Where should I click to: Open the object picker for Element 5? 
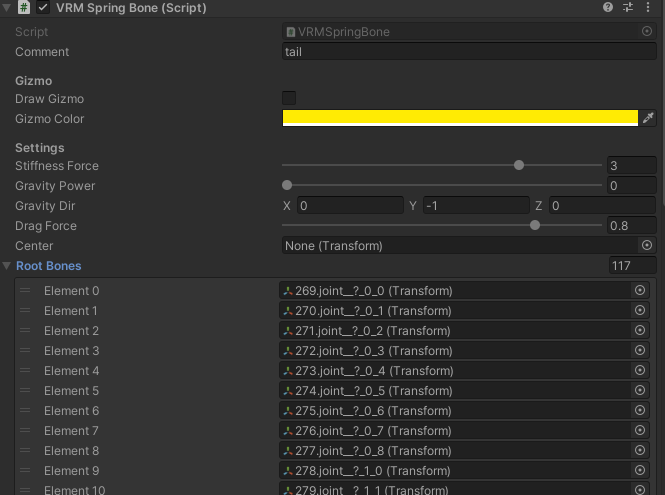[640, 390]
